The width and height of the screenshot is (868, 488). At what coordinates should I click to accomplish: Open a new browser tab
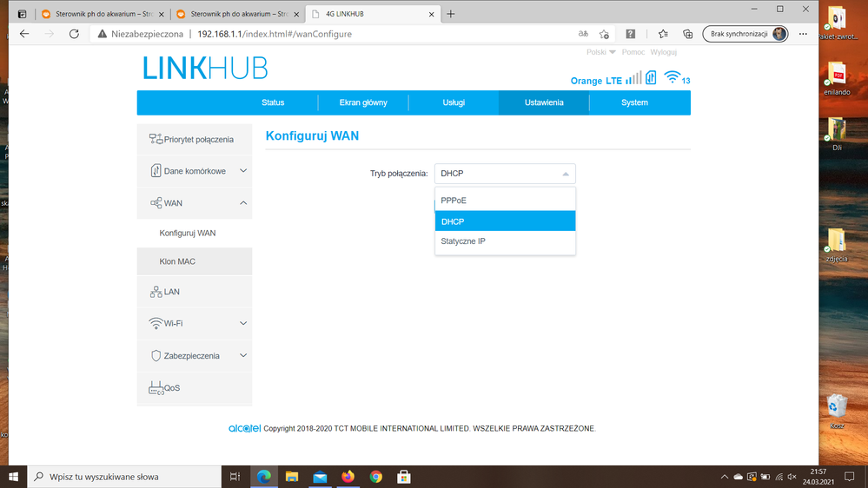(x=451, y=14)
